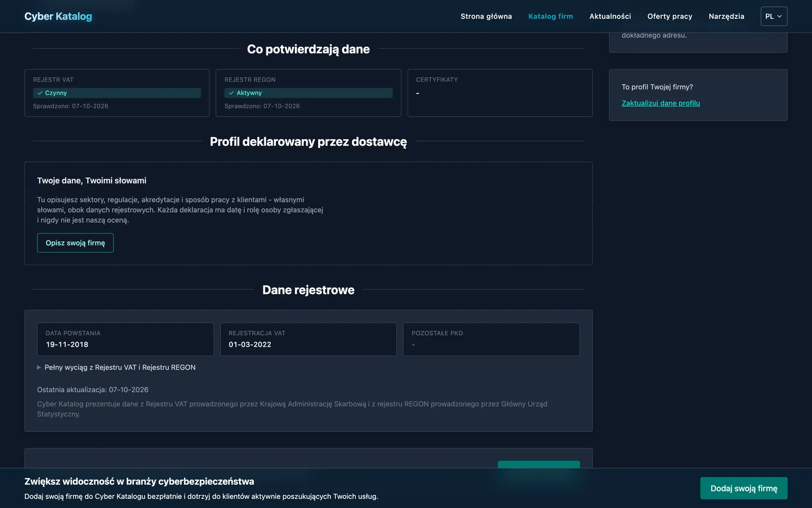This screenshot has height=508, width=812.
Task: Click the Zwiększ widoczność w branży cyberbezpieczeństwa banner heading
Action: (x=140, y=482)
